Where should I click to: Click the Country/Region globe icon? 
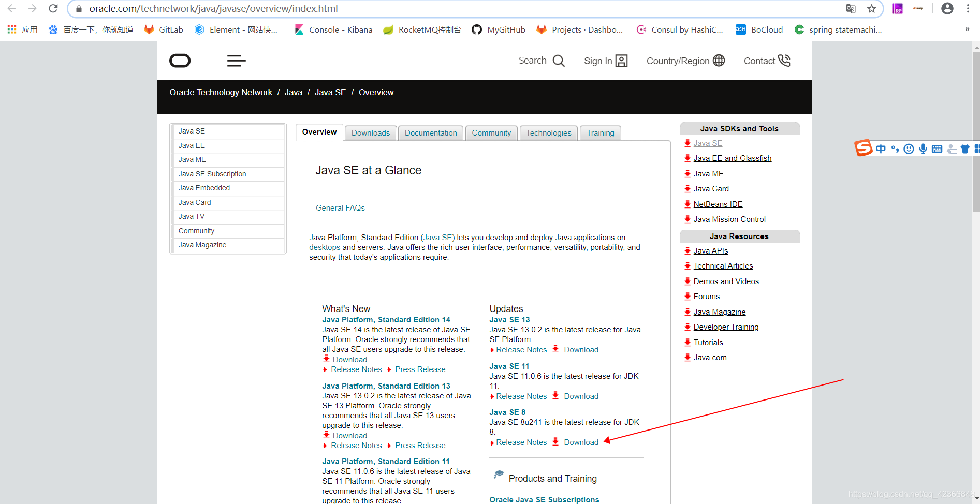coord(719,61)
